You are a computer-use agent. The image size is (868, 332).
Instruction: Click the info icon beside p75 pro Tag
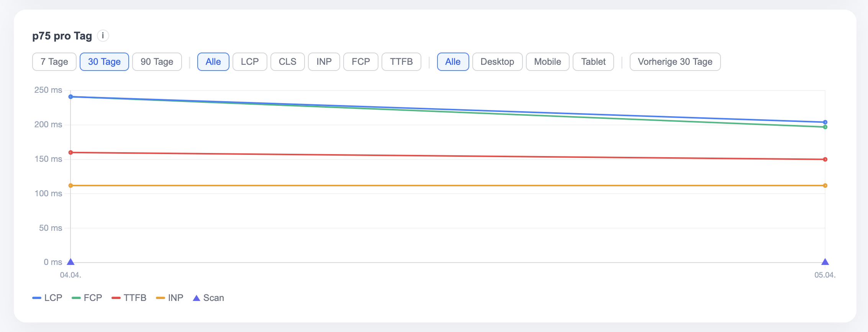(103, 36)
